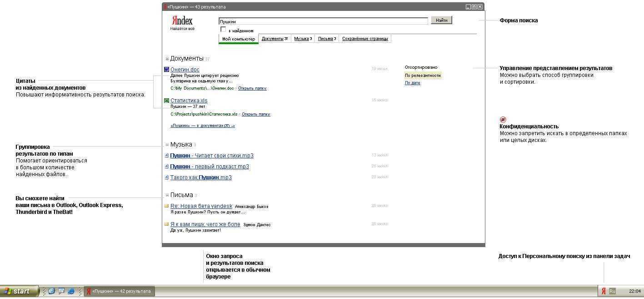Click the Yandex logo in the search page
The width and height of the screenshot is (644, 299).
click(182, 23)
